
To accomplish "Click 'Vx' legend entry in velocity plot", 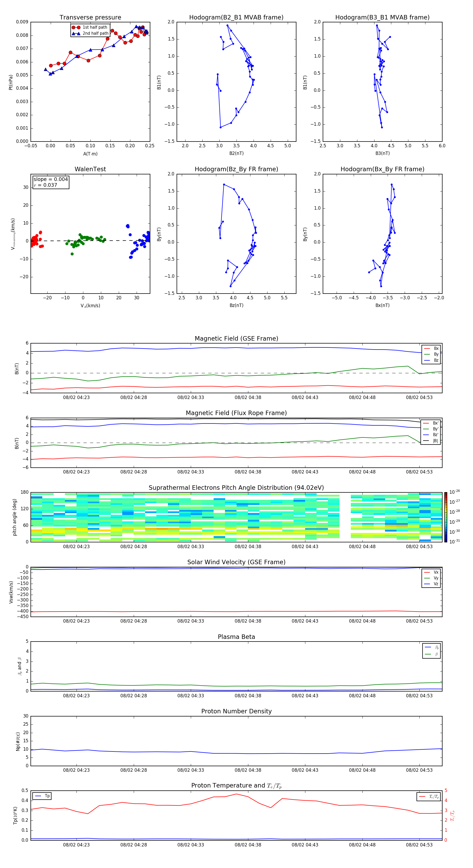I will click(431, 572).
